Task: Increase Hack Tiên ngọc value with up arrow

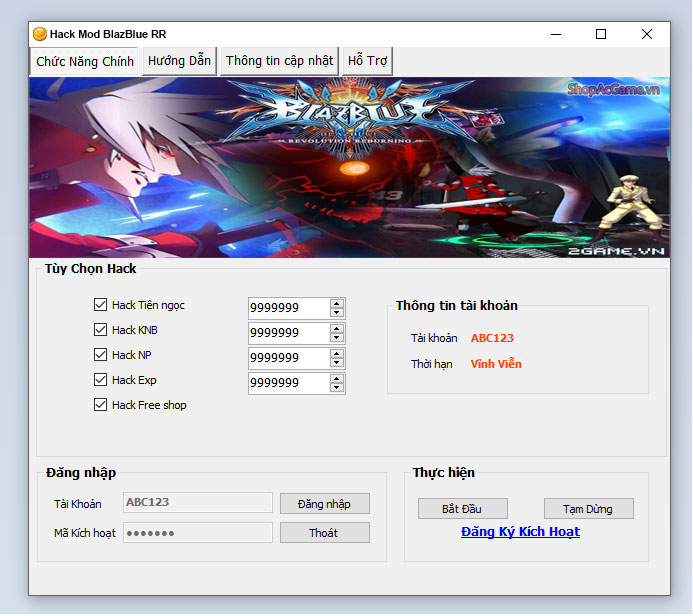Action: [337, 304]
